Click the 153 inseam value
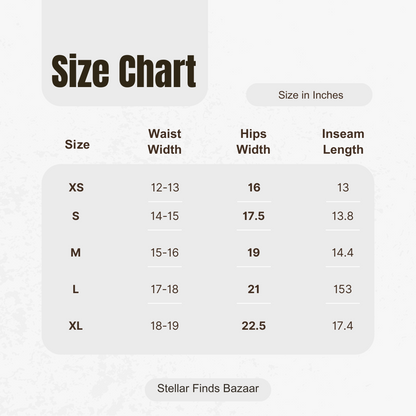This screenshot has height=416, width=416. click(343, 289)
